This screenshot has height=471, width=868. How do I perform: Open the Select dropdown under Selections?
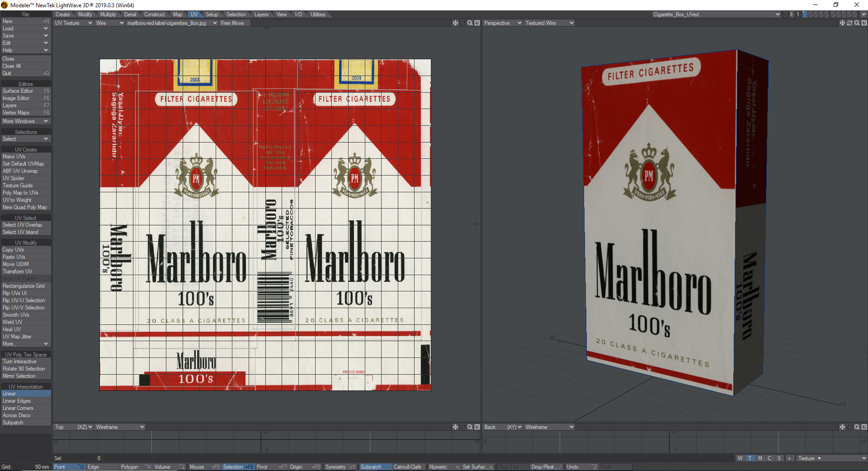26,139
